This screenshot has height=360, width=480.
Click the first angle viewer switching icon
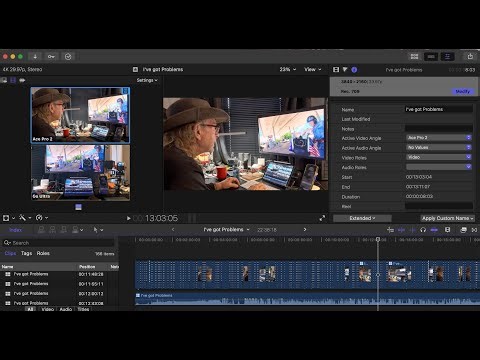4,80
